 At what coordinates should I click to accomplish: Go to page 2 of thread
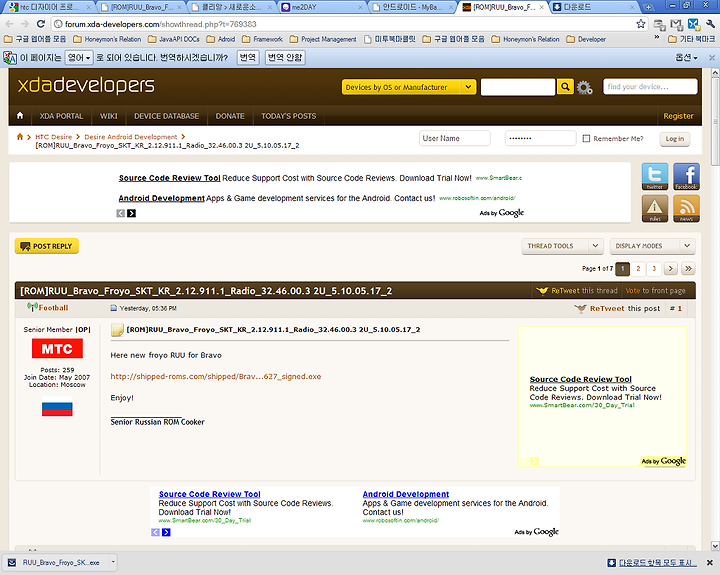pyautogui.click(x=638, y=269)
